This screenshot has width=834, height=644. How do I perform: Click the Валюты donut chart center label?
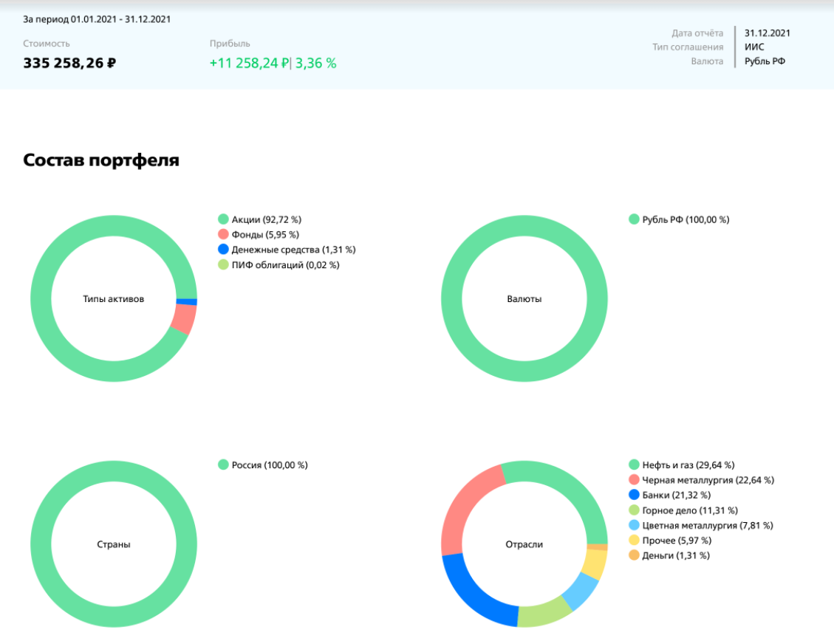(x=524, y=299)
